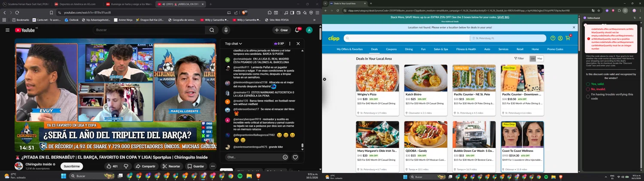Viewport: 644px width, 181px height.
Task: Click the Suscribirme subscribe button
Action: click(72, 166)
